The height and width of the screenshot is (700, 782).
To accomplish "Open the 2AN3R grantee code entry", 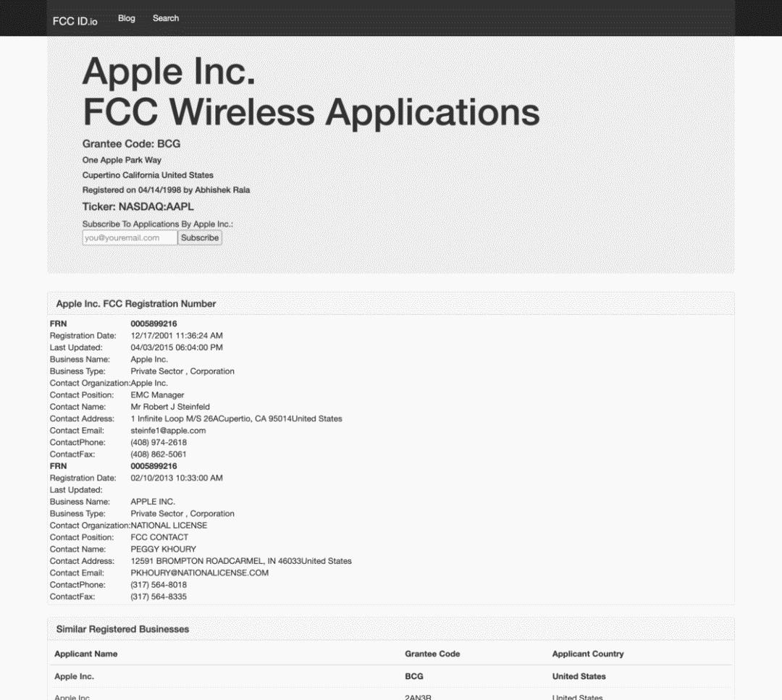I will coord(418,697).
